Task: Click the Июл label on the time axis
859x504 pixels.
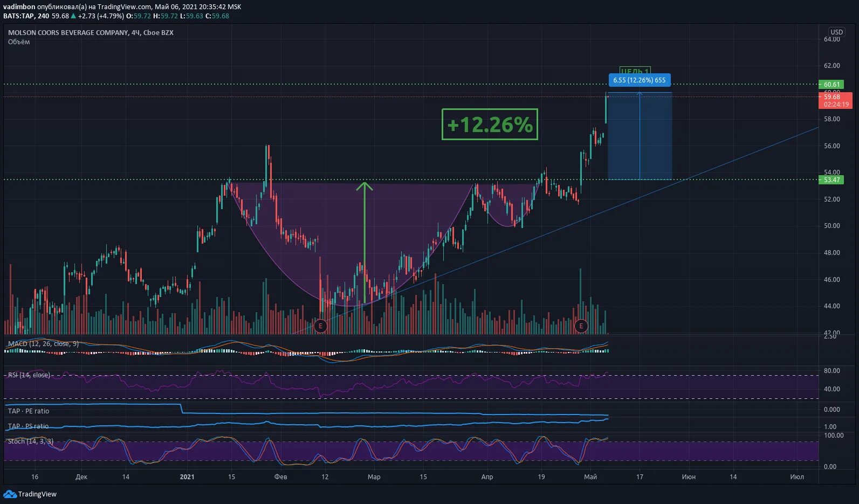Action: point(797,477)
